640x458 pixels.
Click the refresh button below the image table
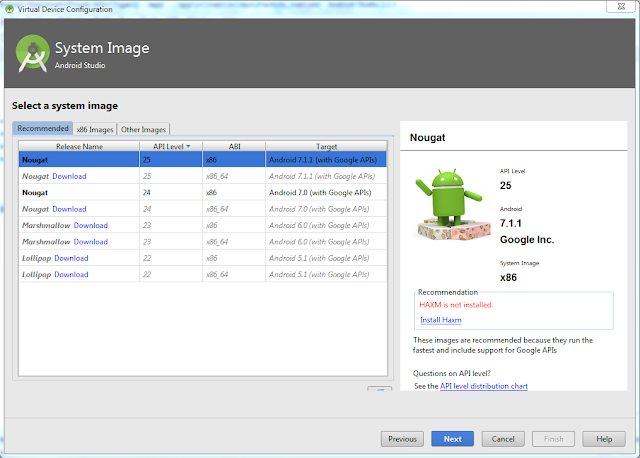(x=380, y=389)
